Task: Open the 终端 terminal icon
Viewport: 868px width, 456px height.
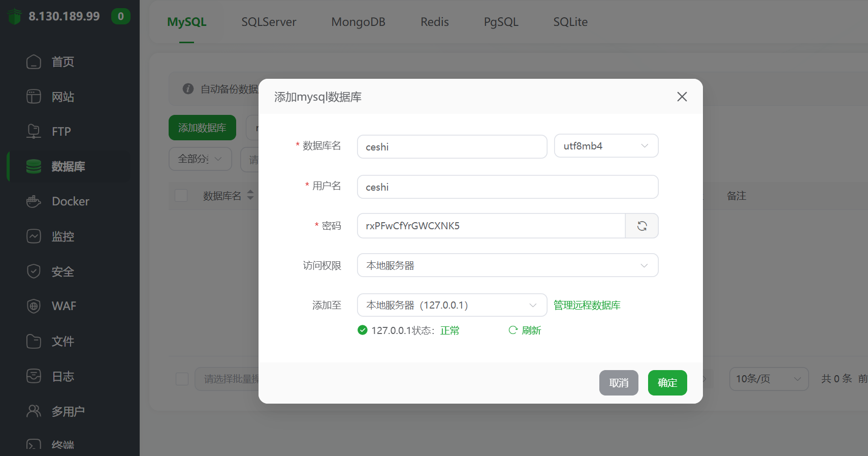Action: 34,445
